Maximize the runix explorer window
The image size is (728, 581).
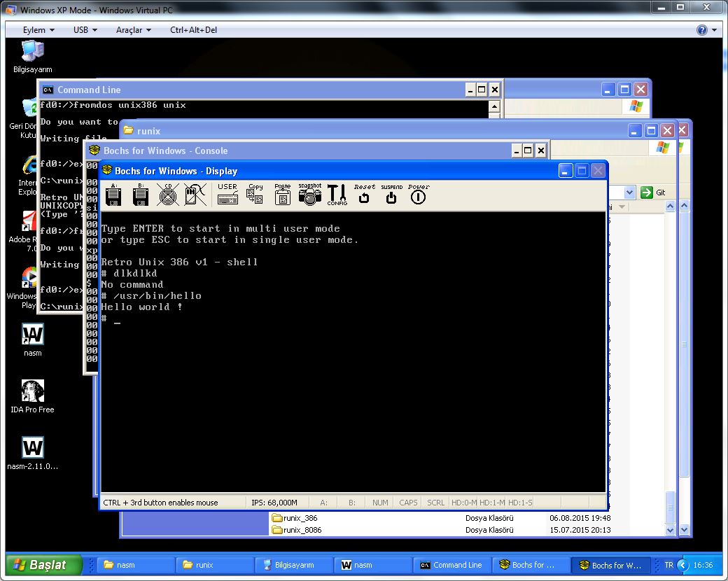click(651, 130)
